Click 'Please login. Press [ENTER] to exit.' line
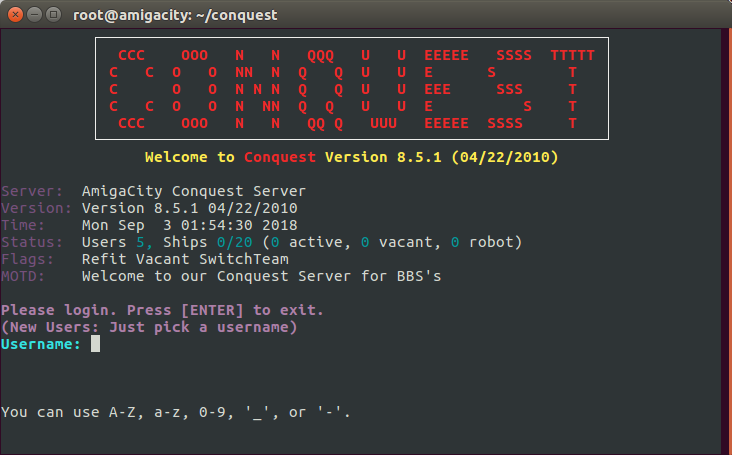The image size is (732, 455). [x=162, y=310]
